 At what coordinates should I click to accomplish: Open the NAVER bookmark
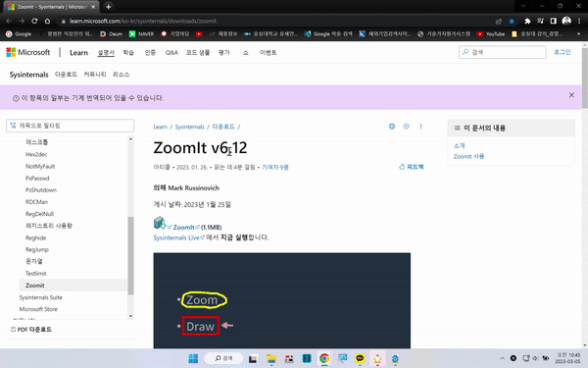click(x=141, y=33)
